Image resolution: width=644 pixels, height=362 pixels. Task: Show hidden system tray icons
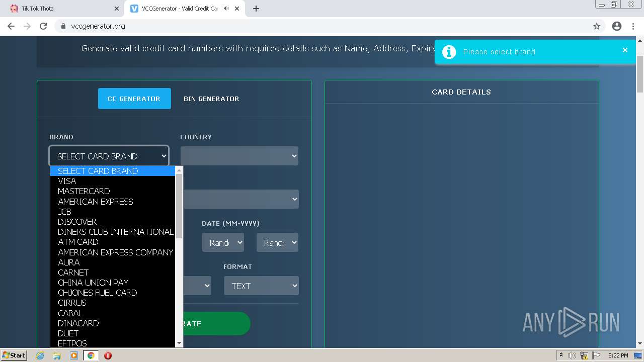tap(561, 355)
